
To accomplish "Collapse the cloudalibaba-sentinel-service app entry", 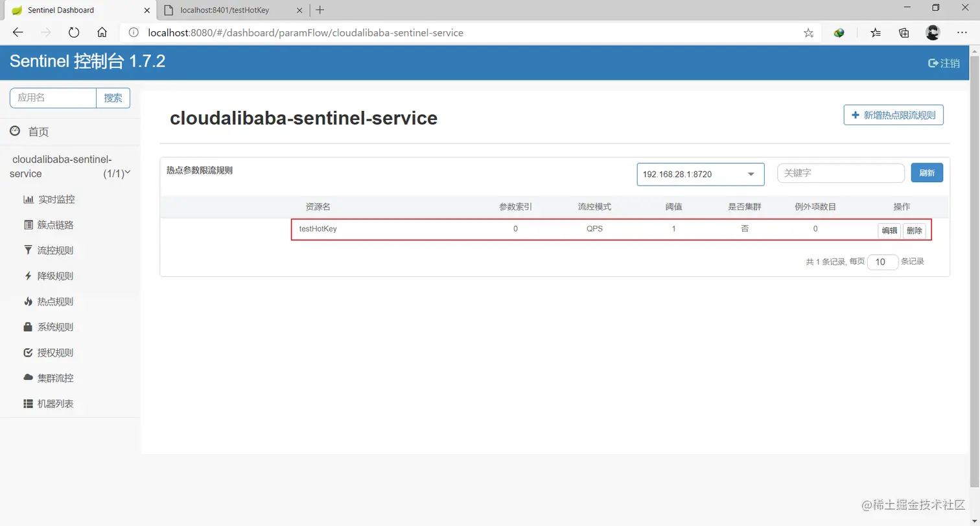I will pos(70,166).
